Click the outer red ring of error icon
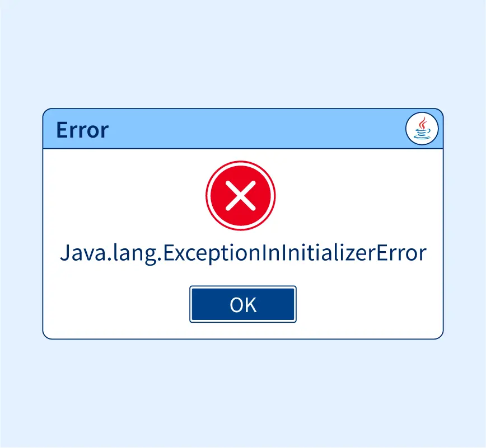The image size is (486, 448). 241,162
